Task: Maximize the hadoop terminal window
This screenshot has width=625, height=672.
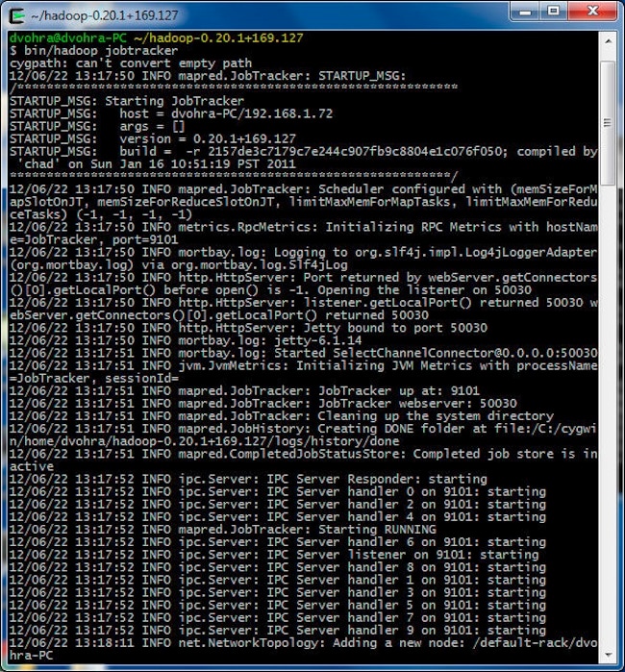Action: (x=554, y=12)
